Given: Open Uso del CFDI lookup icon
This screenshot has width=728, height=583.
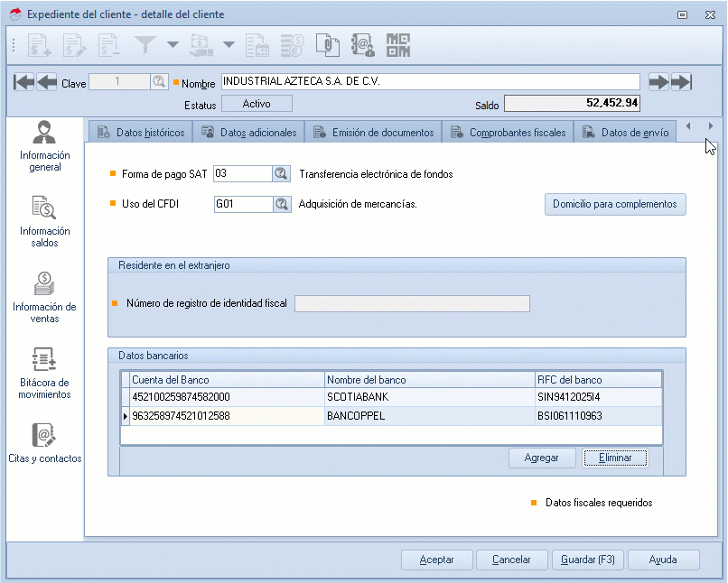Looking at the screenshot, I should (282, 204).
